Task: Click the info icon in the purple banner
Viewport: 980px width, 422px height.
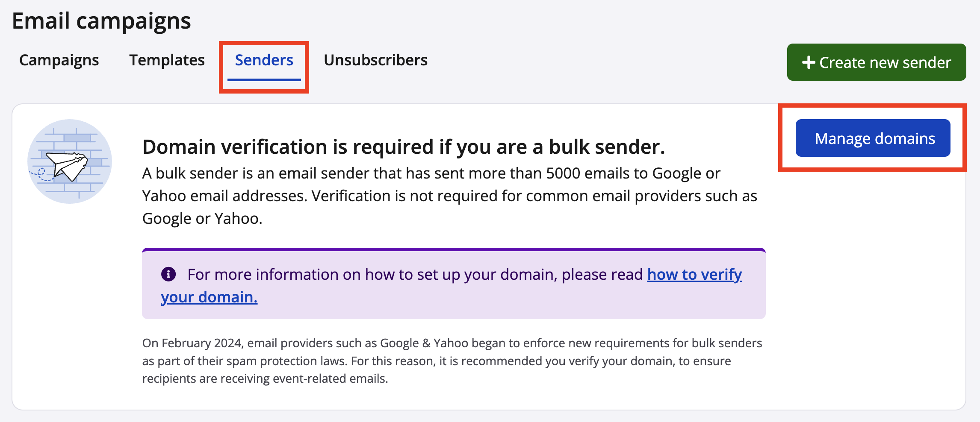Action: pos(168,274)
